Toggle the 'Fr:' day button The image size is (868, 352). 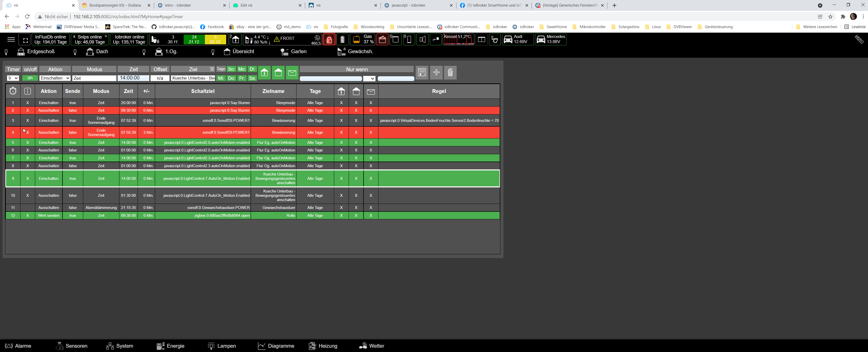click(242, 78)
